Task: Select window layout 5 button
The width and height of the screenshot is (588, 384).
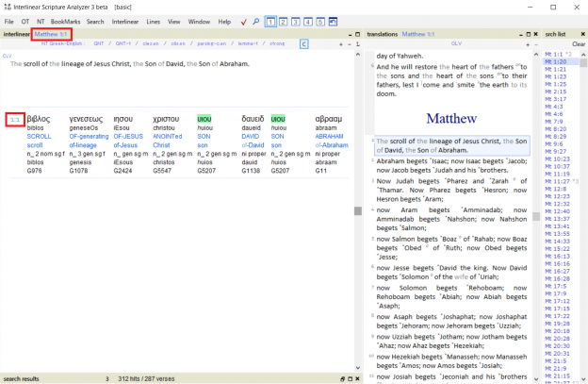Action: tap(320, 22)
